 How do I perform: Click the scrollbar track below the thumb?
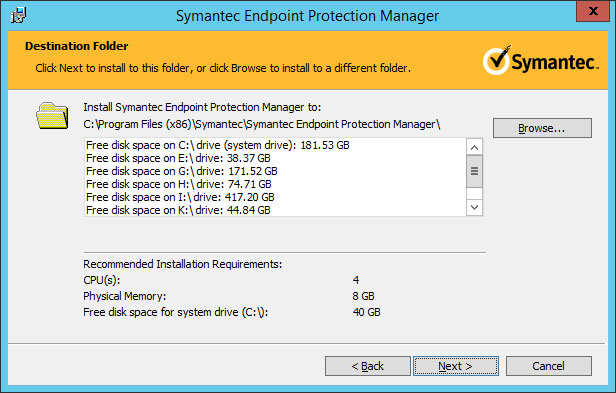[x=474, y=193]
